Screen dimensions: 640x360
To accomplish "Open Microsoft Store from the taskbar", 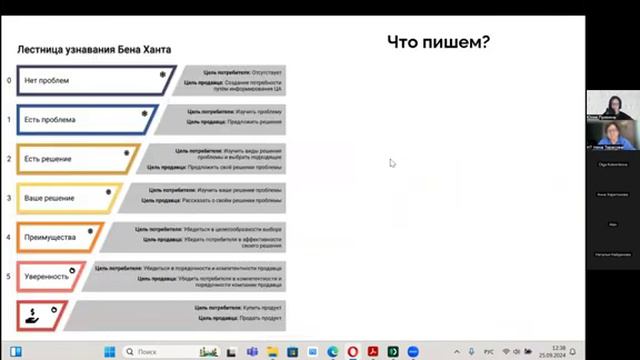I will [x=292, y=351].
